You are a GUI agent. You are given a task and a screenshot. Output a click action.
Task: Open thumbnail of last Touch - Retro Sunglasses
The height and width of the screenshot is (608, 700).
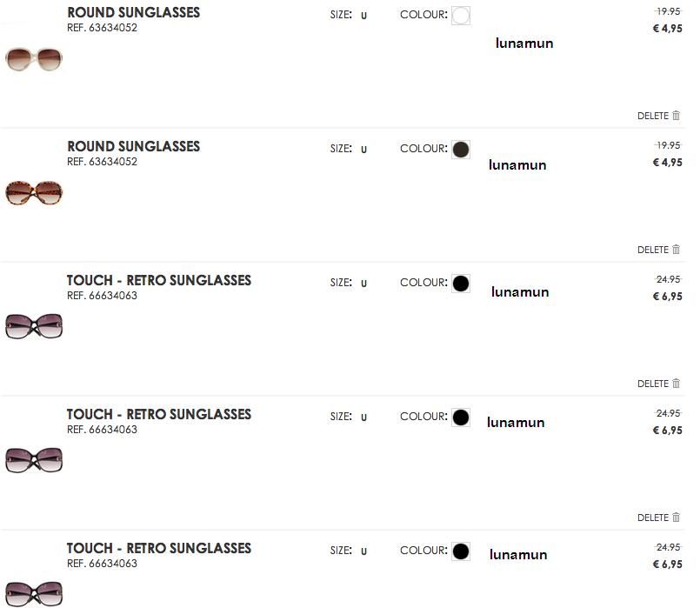34,593
